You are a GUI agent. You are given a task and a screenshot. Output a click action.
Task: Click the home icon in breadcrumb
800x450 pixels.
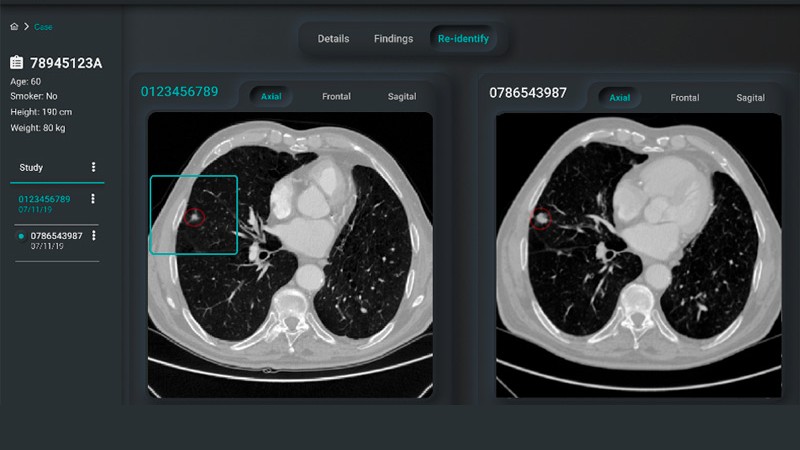point(13,26)
